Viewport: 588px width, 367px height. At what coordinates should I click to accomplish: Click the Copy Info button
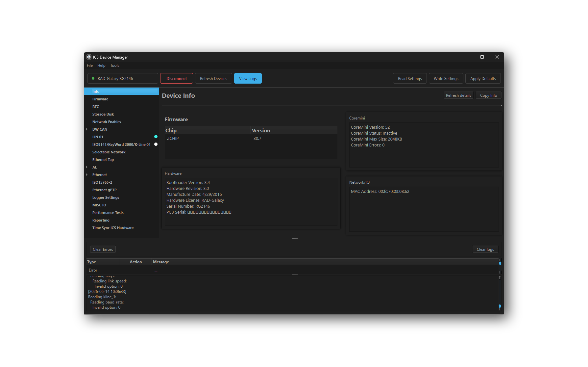coord(488,95)
